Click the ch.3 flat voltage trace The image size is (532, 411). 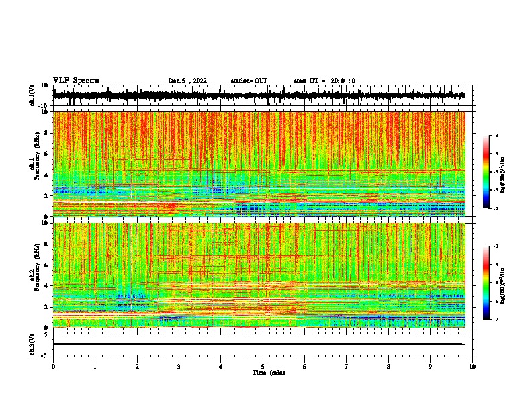tap(259, 344)
